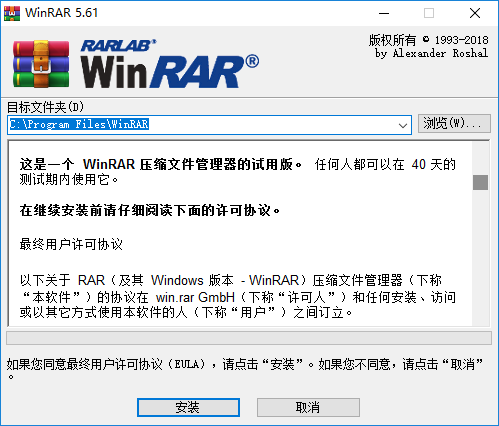Click the 目标文件夹(D) label
Viewport: 499px width, 426px height.
click(46, 107)
